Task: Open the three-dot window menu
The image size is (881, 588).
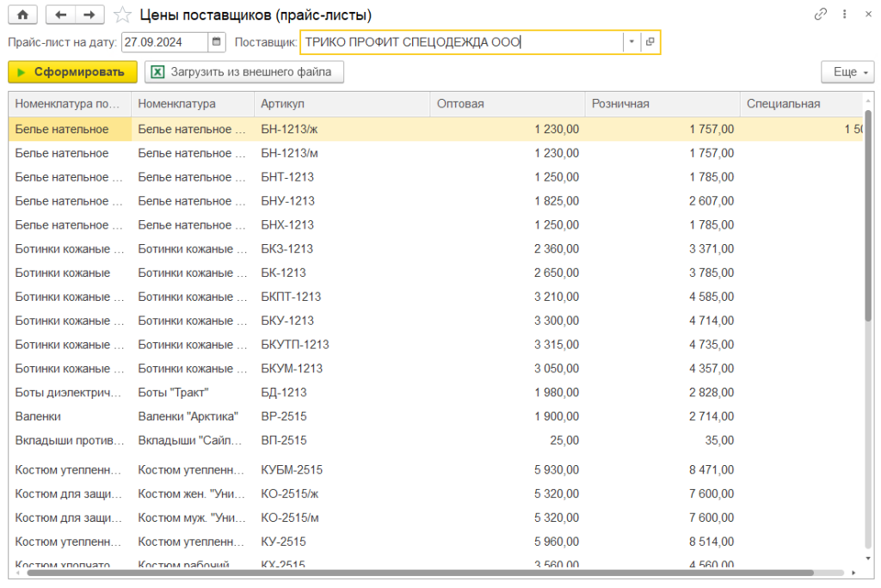Action: [844, 15]
